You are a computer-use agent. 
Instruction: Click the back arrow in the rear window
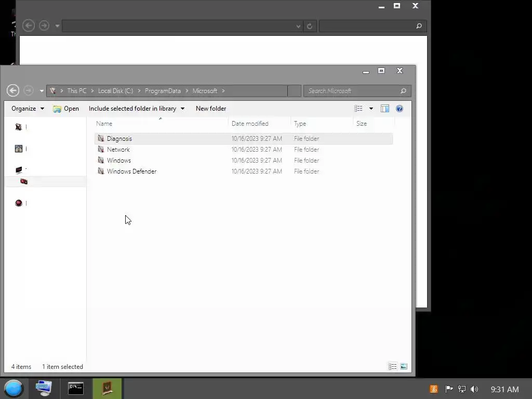pos(29,26)
